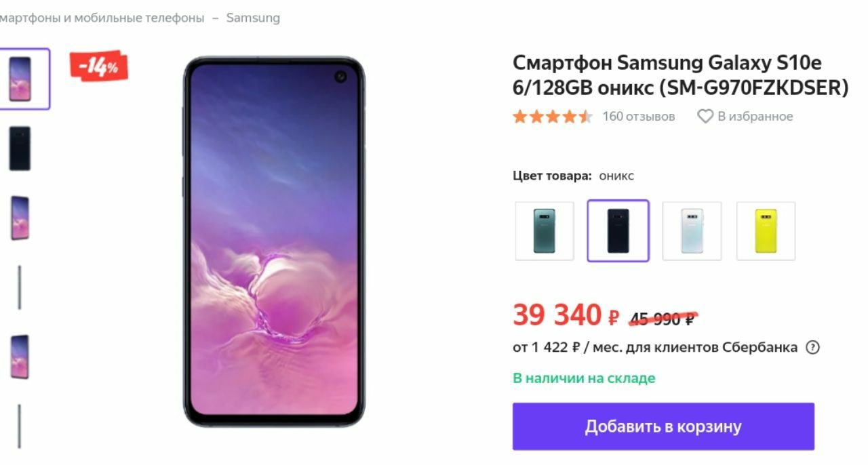Viewport: 868px width, 465px height.
Task: Open first front-view thumbnail image
Action: point(20,79)
